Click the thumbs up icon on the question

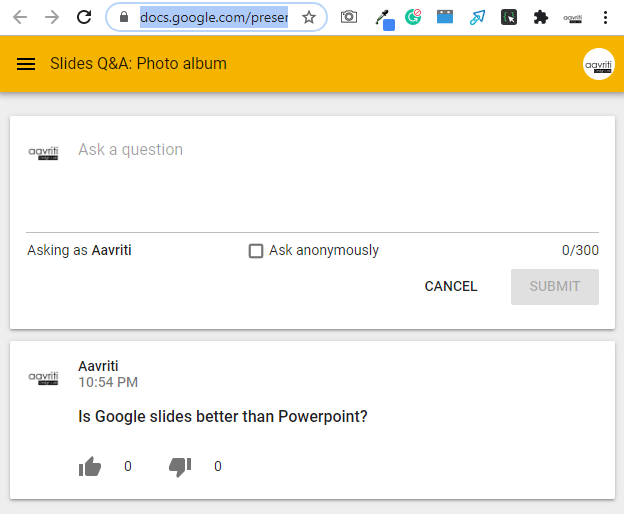90,466
